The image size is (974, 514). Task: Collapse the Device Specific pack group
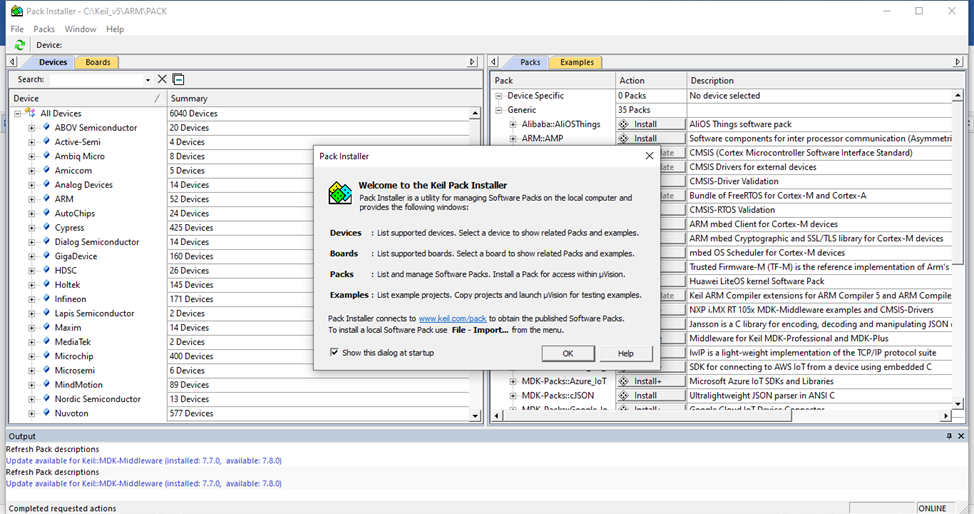(498, 96)
